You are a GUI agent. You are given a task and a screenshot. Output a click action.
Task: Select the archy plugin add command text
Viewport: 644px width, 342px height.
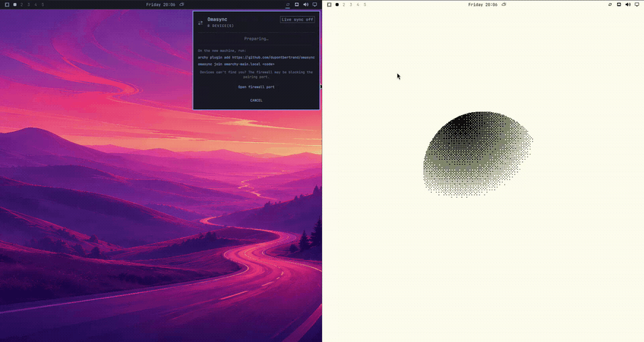pos(256,58)
